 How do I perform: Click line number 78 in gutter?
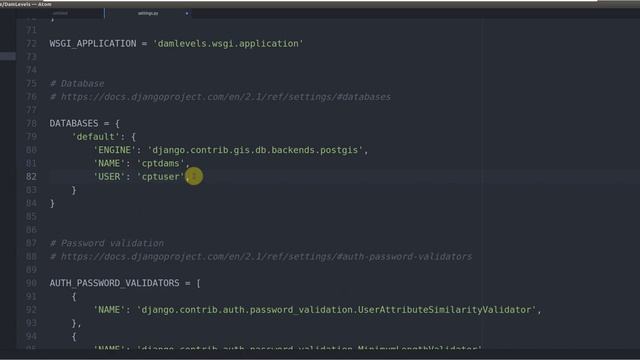(31, 123)
